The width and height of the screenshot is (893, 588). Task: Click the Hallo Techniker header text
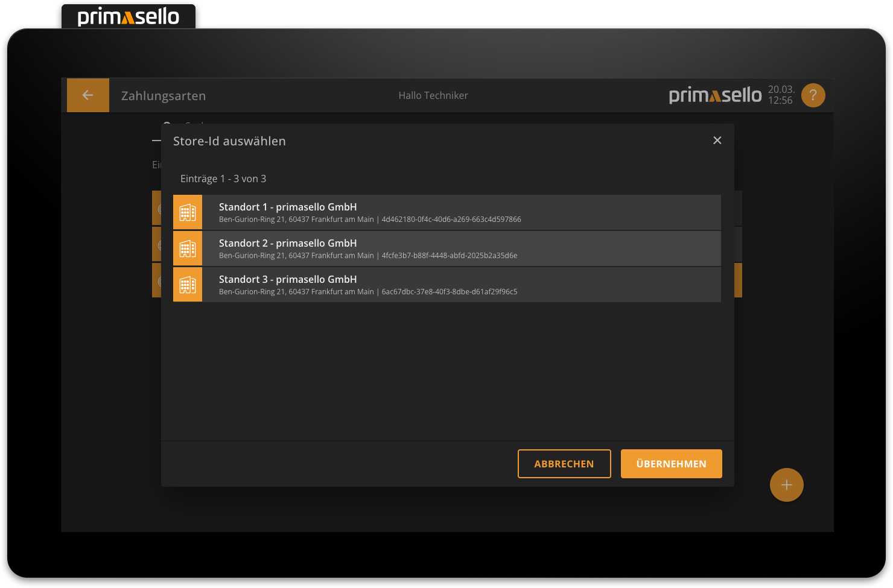click(433, 95)
